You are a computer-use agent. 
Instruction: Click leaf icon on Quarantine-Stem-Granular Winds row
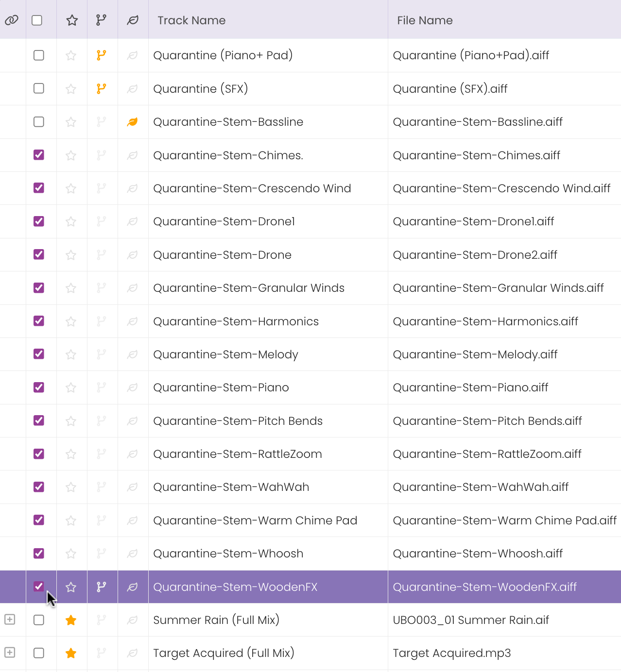(132, 288)
